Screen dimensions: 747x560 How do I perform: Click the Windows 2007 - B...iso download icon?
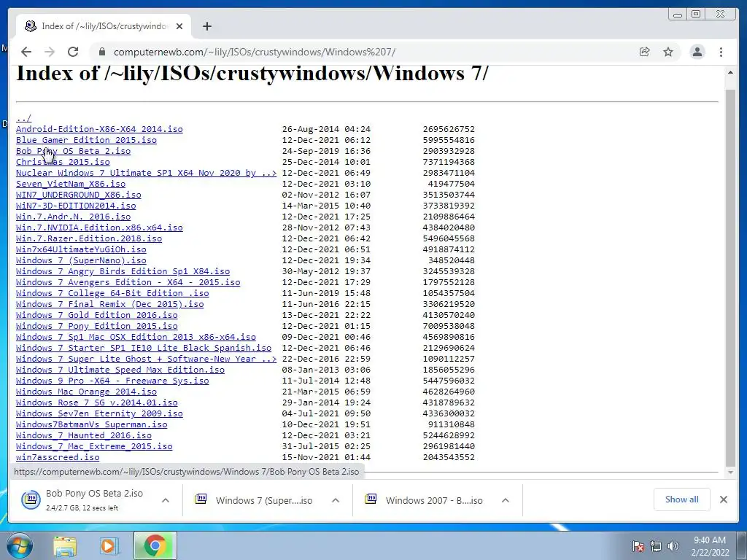pyautogui.click(x=371, y=499)
